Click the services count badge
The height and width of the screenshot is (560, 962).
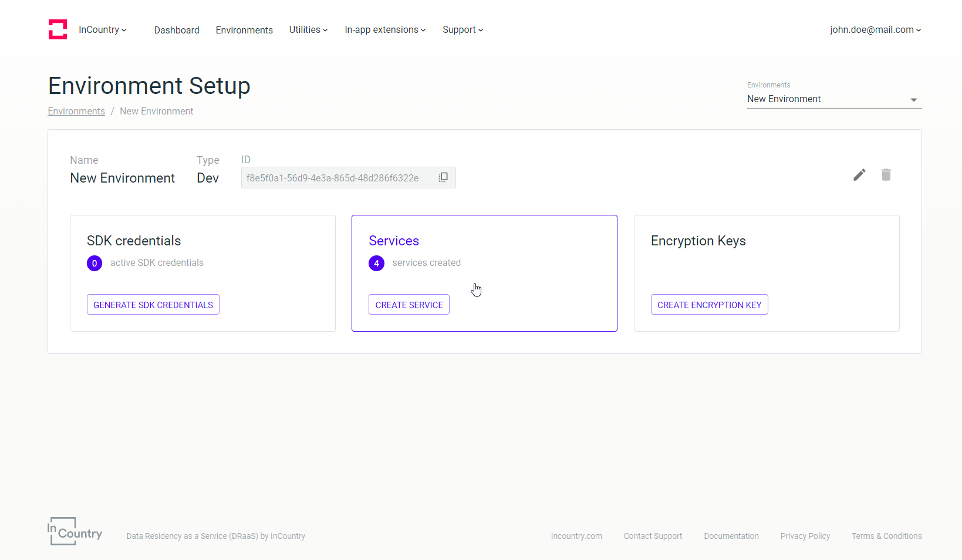(x=376, y=264)
